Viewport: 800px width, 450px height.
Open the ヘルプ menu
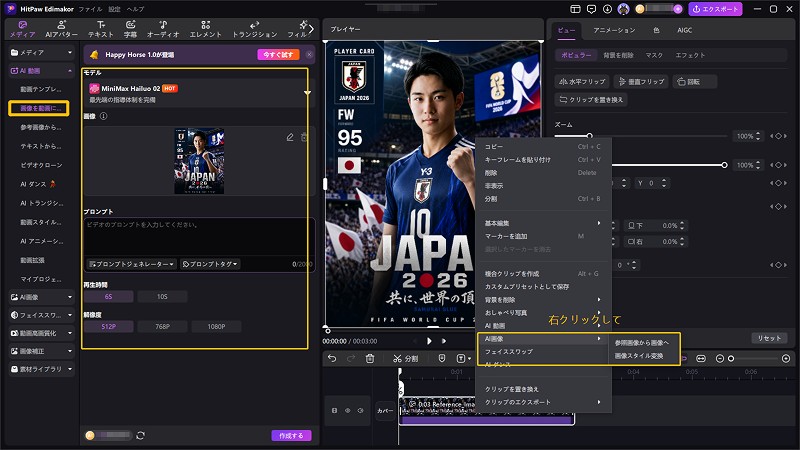[x=135, y=9]
